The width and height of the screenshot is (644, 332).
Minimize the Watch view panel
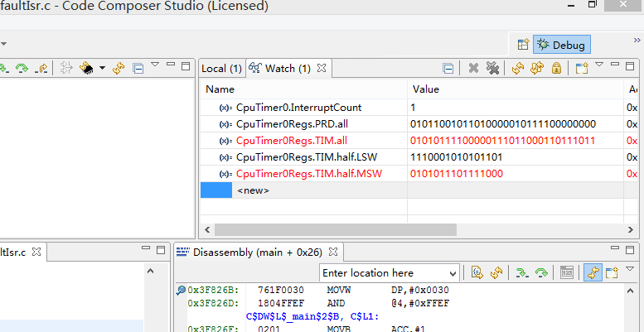615,65
